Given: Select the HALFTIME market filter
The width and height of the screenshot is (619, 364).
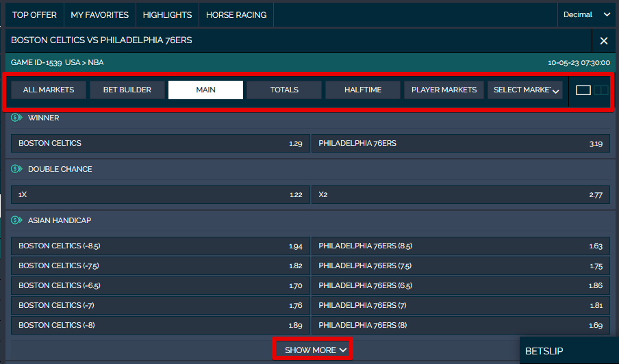Looking at the screenshot, I should (x=363, y=90).
